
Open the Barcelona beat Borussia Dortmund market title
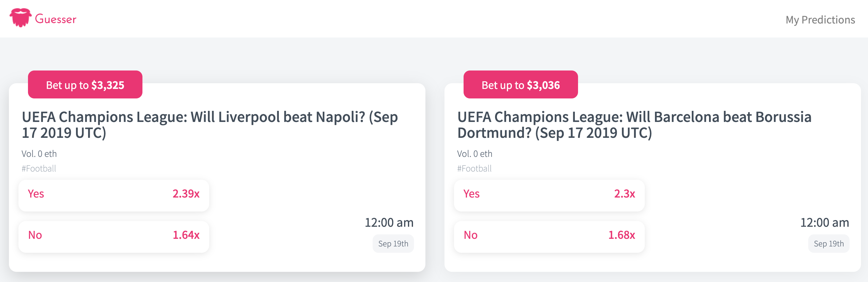(x=635, y=125)
